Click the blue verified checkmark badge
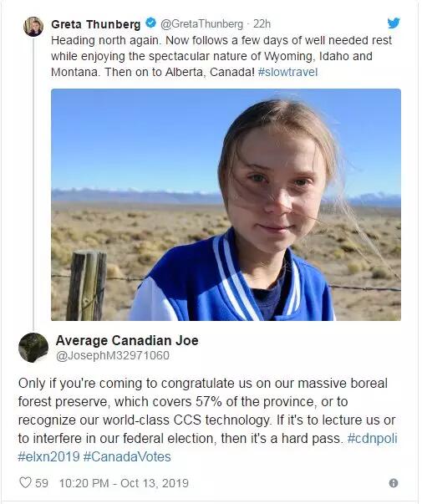The height and width of the screenshot is (504, 422). (150, 23)
